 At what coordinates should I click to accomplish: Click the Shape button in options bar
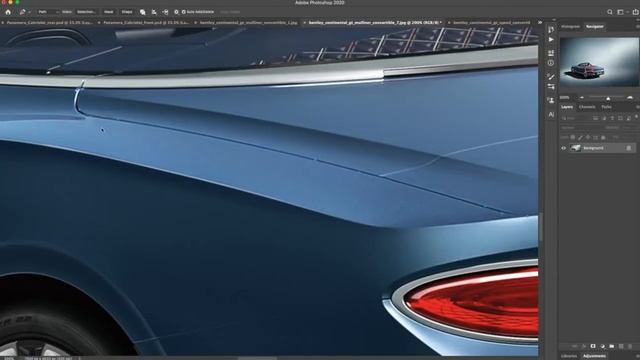pos(127,12)
